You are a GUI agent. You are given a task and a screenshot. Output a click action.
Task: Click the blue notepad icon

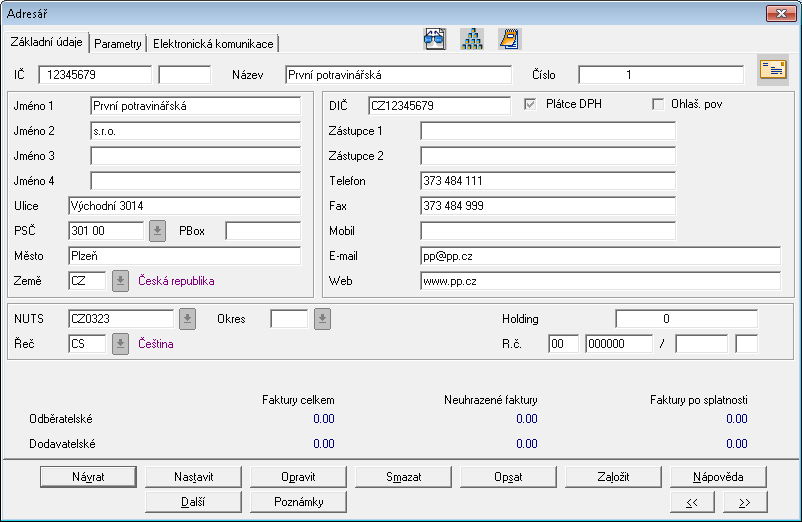[x=509, y=40]
